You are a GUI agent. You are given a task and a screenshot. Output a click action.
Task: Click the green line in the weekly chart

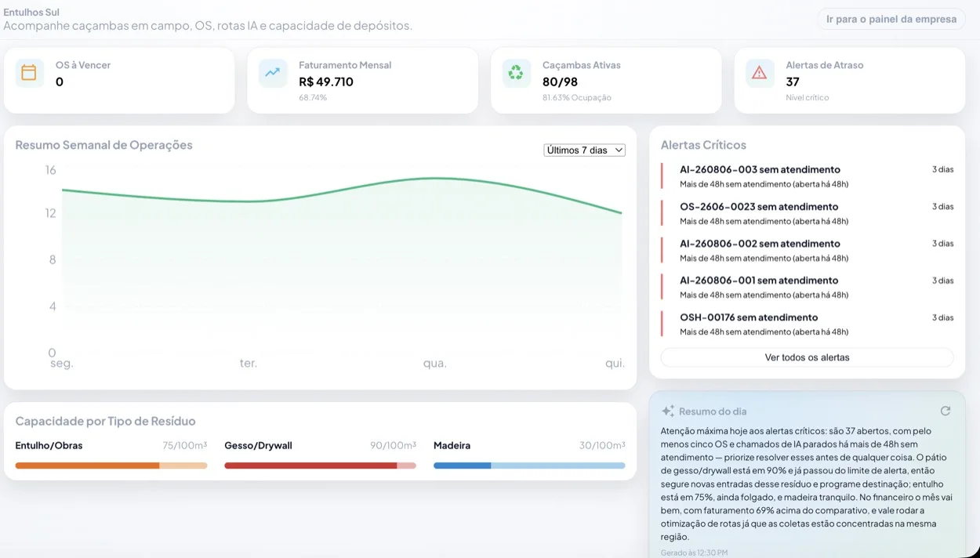click(342, 191)
